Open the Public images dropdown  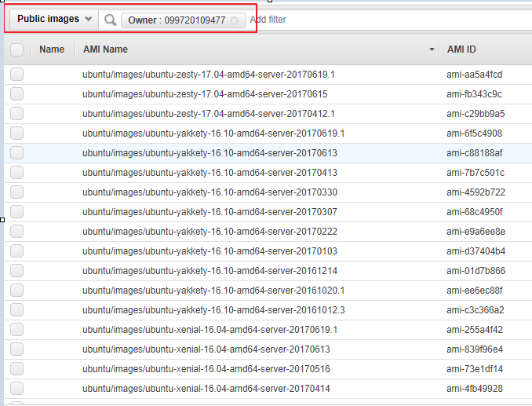pos(54,19)
